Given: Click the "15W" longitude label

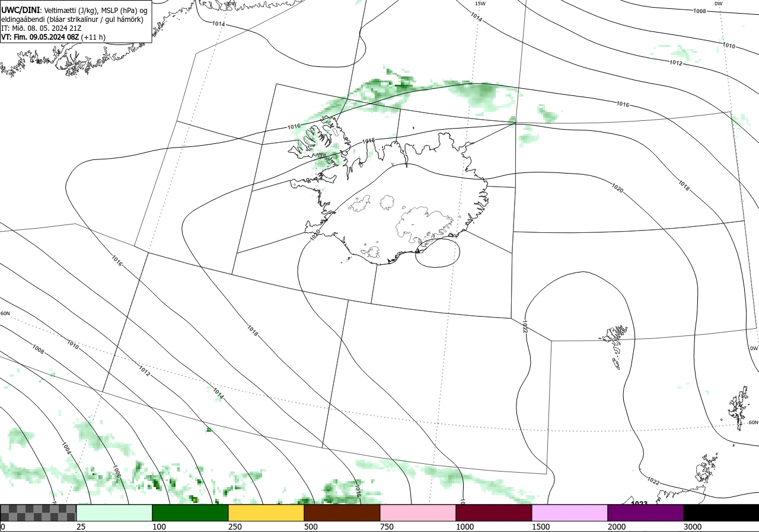Looking at the screenshot, I should click(480, 4).
